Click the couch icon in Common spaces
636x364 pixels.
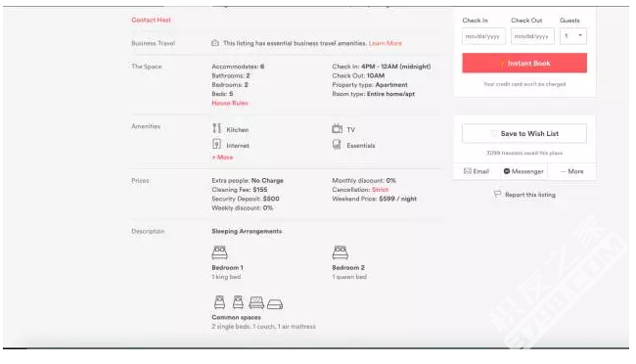(256, 302)
